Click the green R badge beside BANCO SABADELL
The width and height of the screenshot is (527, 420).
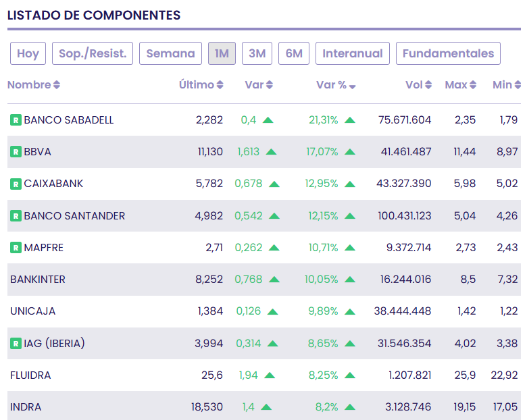pyautogui.click(x=16, y=120)
